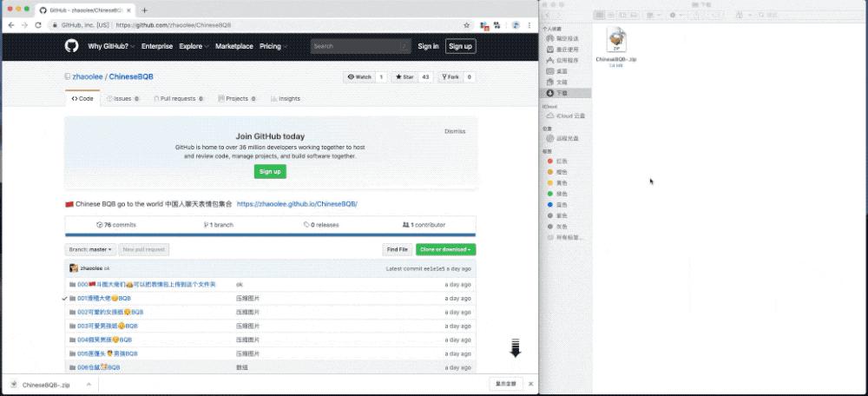Screen dimensions: 868x396
Task: Click the GitHub Octocat logo in header
Action: click(x=71, y=46)
